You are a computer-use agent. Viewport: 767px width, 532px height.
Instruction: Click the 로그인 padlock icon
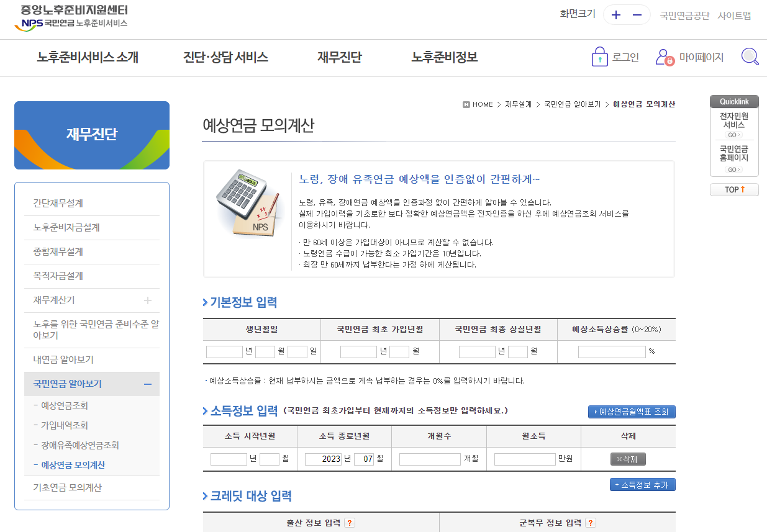tap(600, 56)
